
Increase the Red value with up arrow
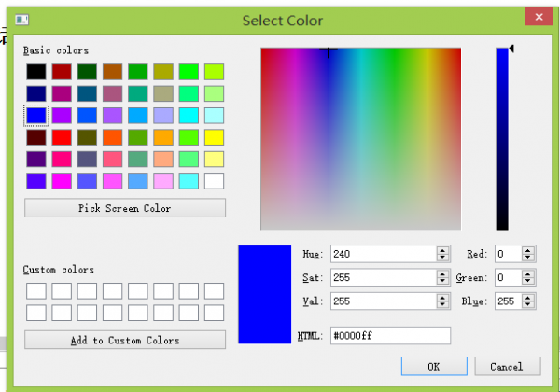pos(528,251)
